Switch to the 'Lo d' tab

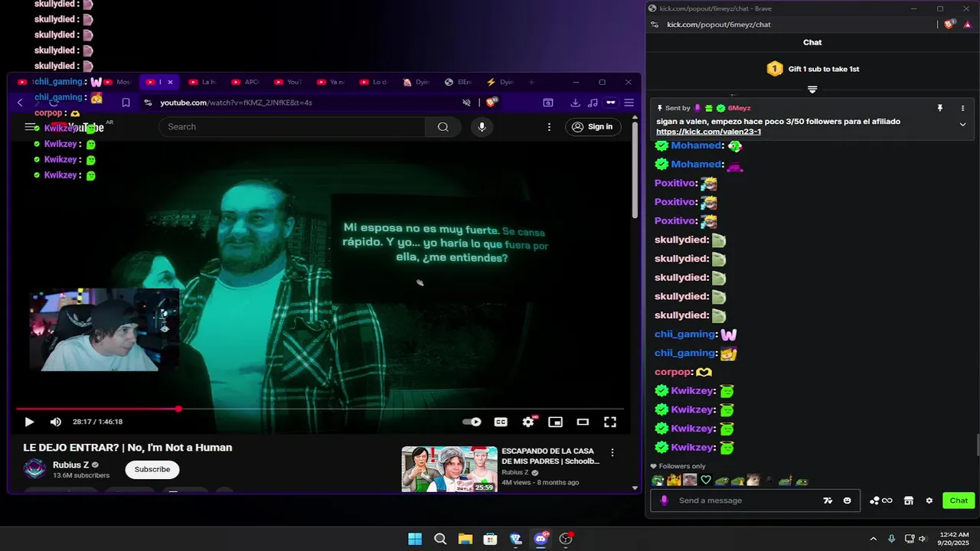click(373, 82)
